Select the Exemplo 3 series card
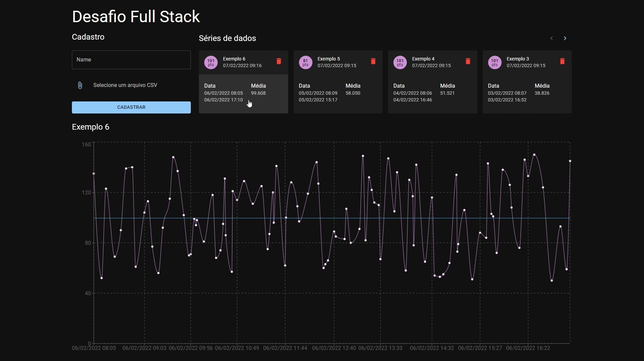This screenshot has width=644, height=361. click(x=527, y=82)
